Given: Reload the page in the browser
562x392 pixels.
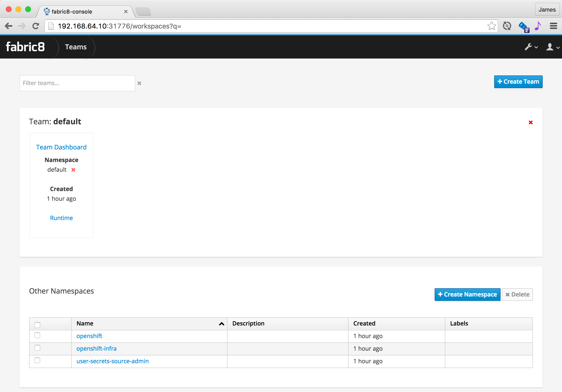Looking at the screenshot, I should (x=36, y=26).
